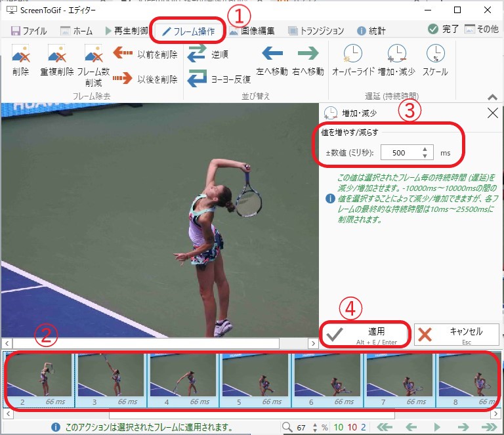Decrease the ms value with down arrow
Image resolution: width=504 pixels, height=435 pixels.
425,155
